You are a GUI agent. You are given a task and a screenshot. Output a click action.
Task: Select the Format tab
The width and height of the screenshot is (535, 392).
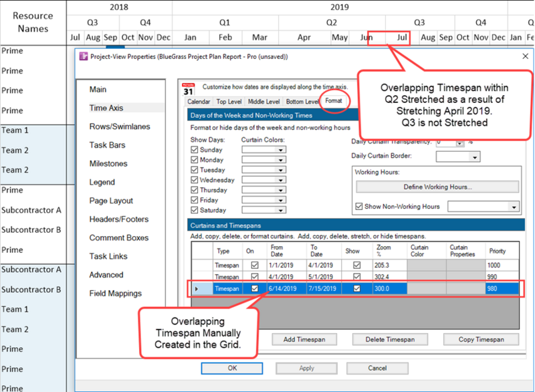coord(333,100)
